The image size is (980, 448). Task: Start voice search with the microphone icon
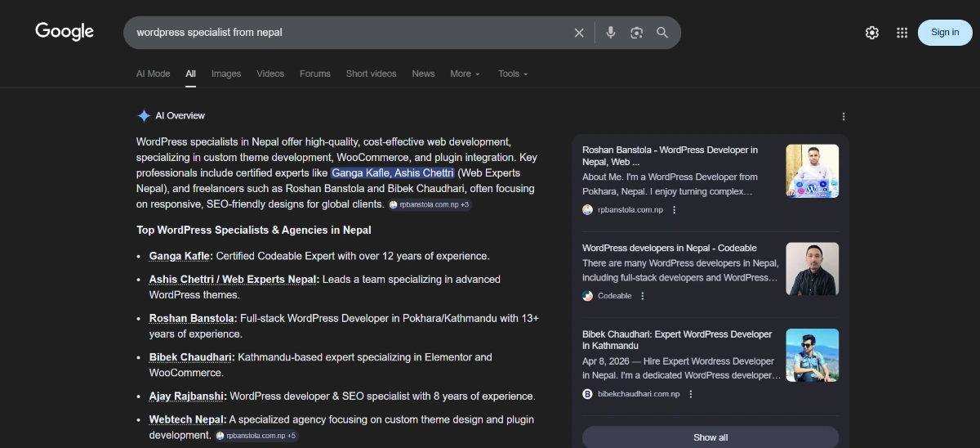(611, 33)
